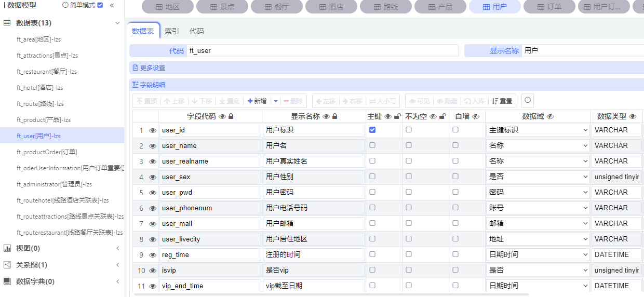Screen dimensions: 644x297
Task: Click the 数据表(13) table icon
Action: 7,23
